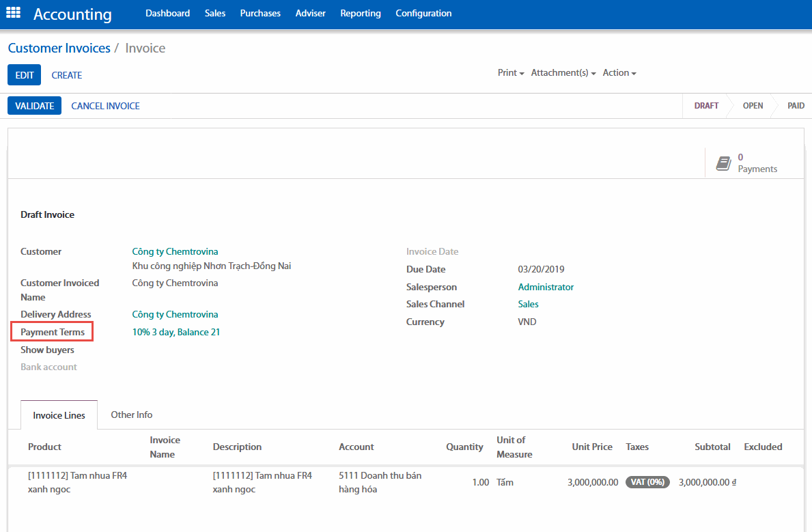Open the payment terms 10% 3 day link
This screenshot has width=812, height=532.
pyautogui.click(x=176, y=333)
